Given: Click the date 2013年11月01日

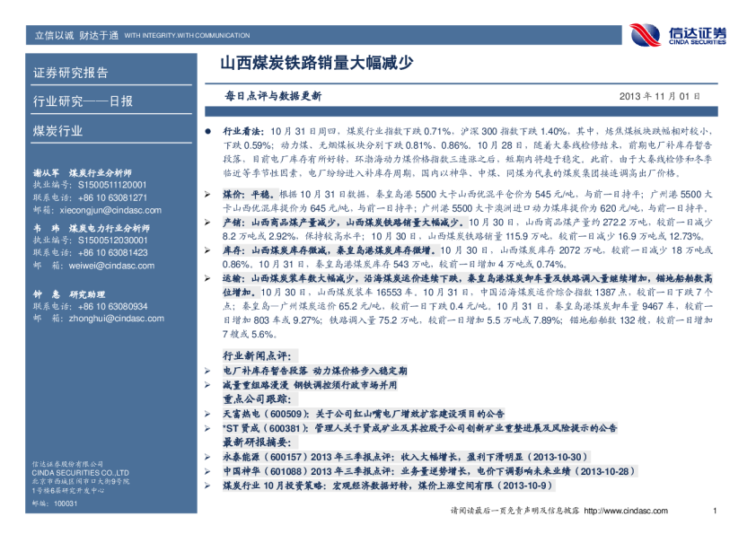Looking at the screenshot, I should tap(661, 96).
